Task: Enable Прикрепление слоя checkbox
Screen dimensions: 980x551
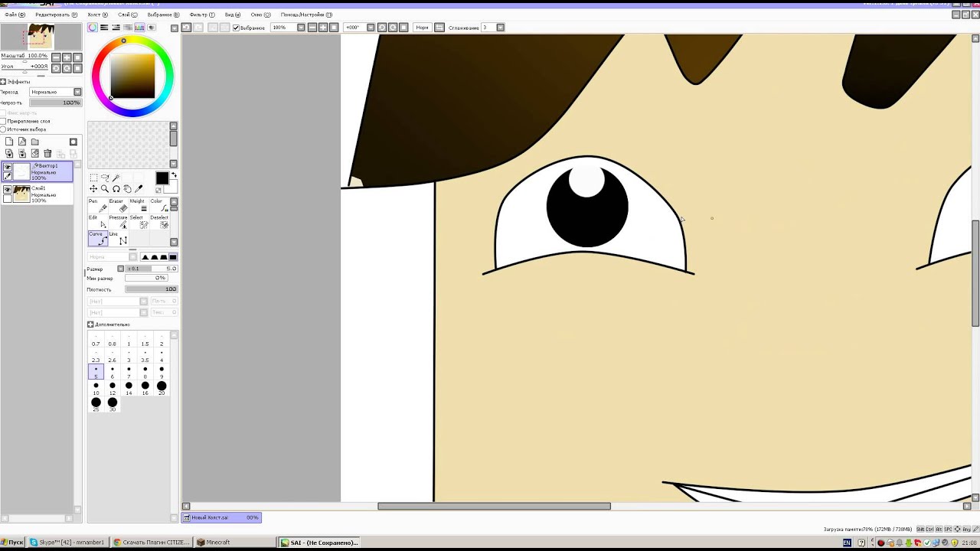Action: click(x=3, y=121)
